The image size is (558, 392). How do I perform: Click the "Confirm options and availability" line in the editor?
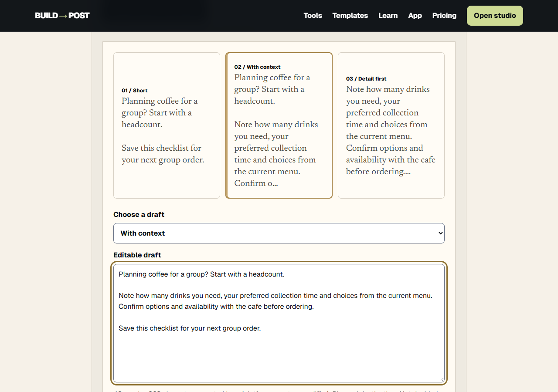(x=216, y=306)
